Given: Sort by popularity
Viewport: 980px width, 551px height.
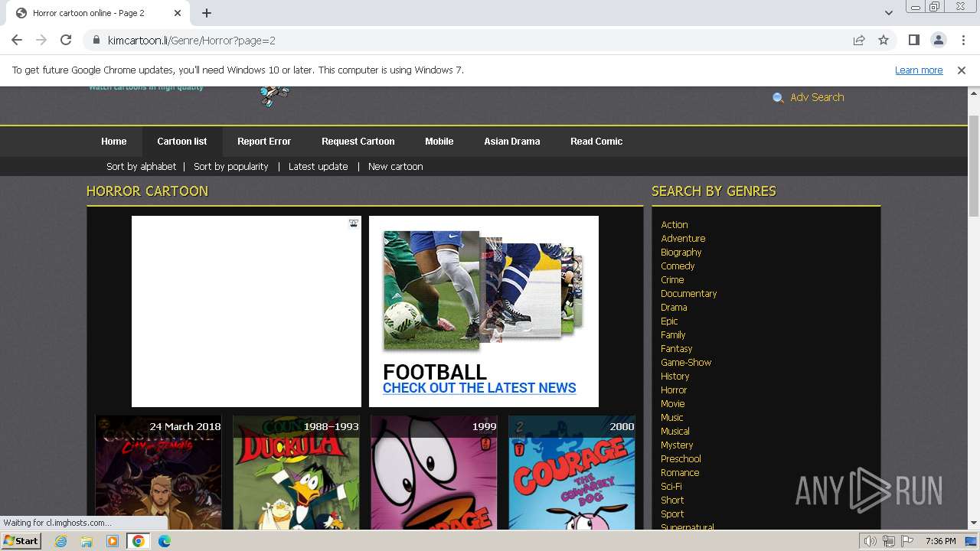Looking at the screenshot, I should 231,166.
